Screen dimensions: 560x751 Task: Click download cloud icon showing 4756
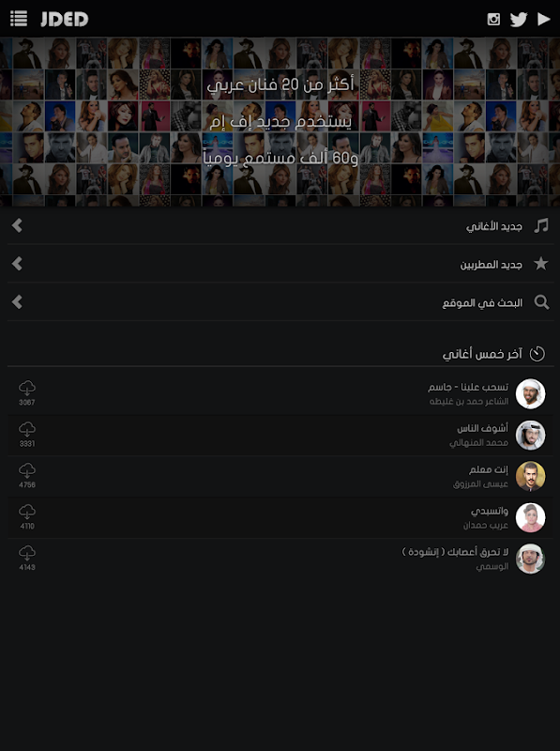[x=27, y=476]
